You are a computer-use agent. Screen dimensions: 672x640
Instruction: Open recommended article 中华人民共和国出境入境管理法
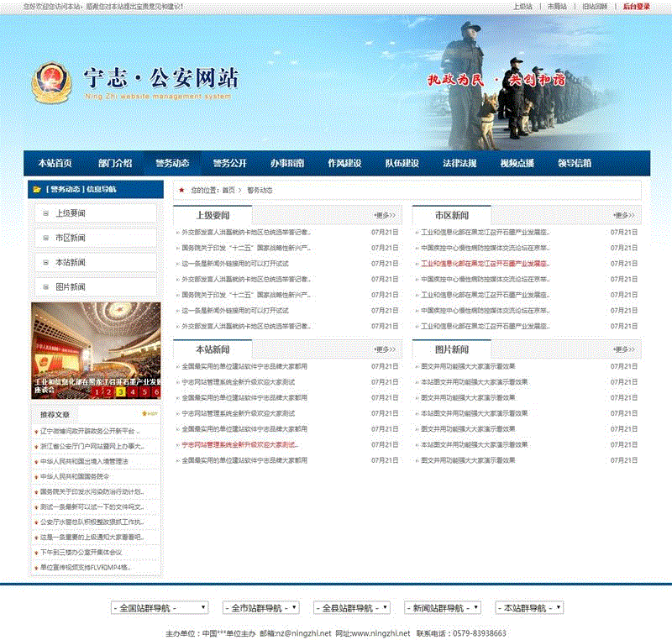84,461
